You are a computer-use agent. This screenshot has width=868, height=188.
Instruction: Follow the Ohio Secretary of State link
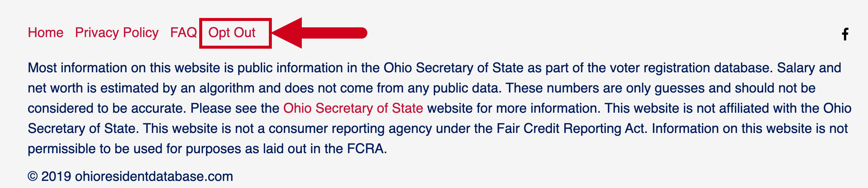[x=353, y=108]
